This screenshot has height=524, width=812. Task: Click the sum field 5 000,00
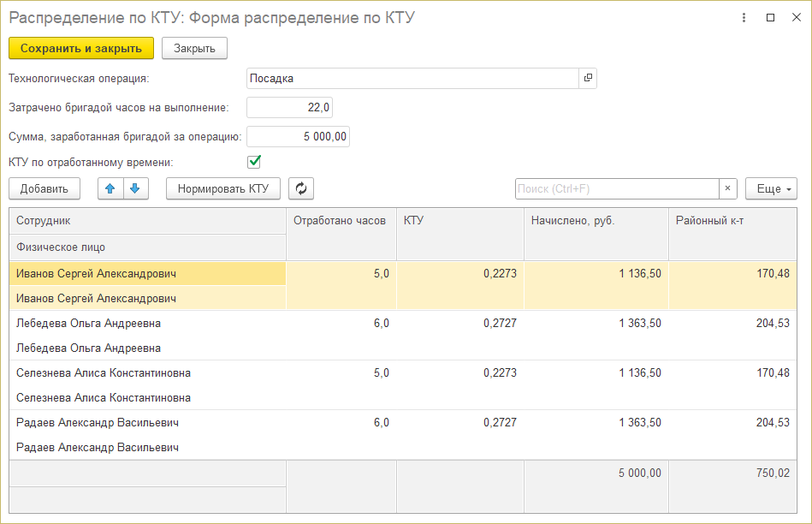coord(299,136)
